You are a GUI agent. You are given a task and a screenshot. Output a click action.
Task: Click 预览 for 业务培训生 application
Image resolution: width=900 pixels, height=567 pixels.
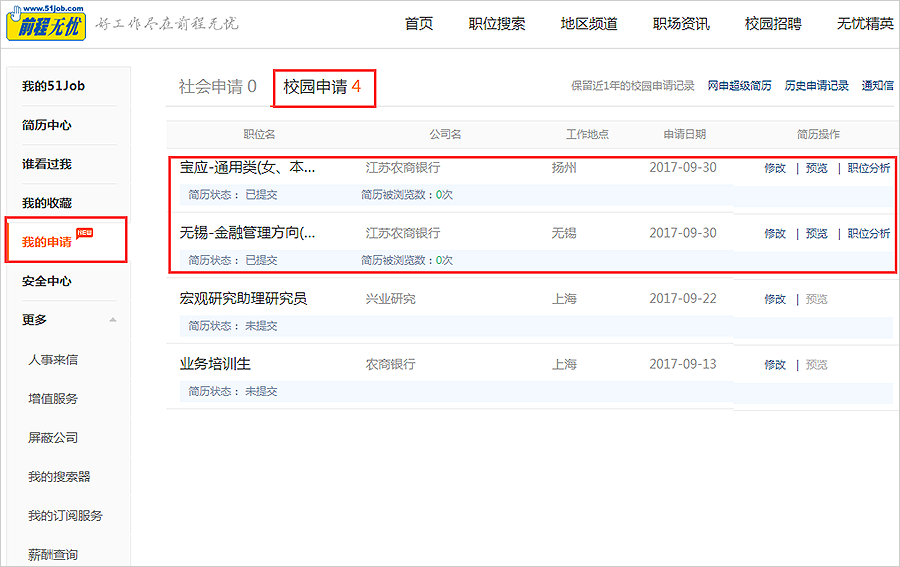point(817,364)
